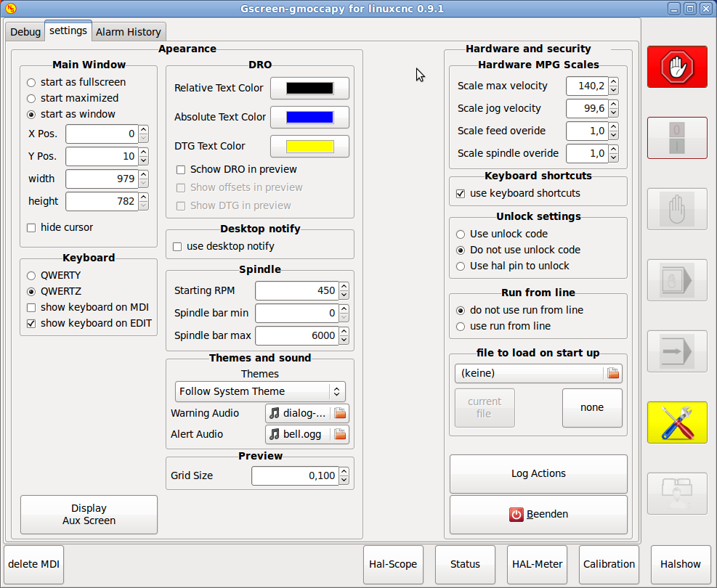Decrease Scale max velocity value
The height and width of the screenshot is (588, 717).
coord(614,90)
